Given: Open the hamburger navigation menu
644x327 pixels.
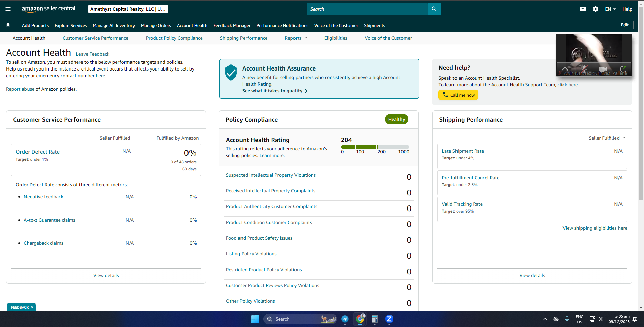Looking at the screenshot, I should click(x=8, y=9).
